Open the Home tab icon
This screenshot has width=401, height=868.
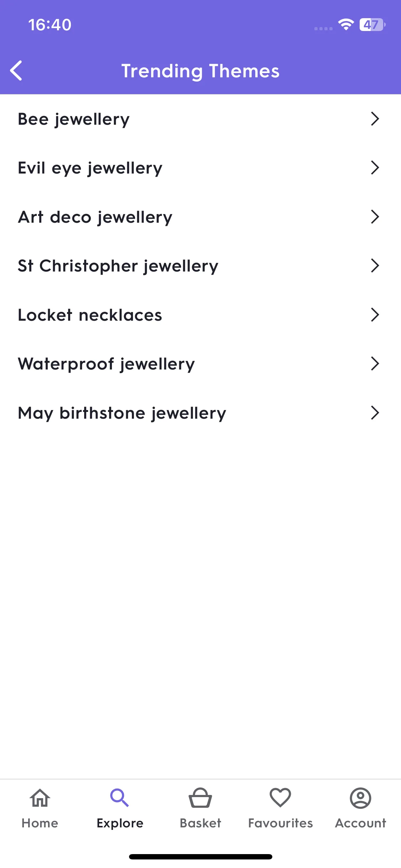40,798
